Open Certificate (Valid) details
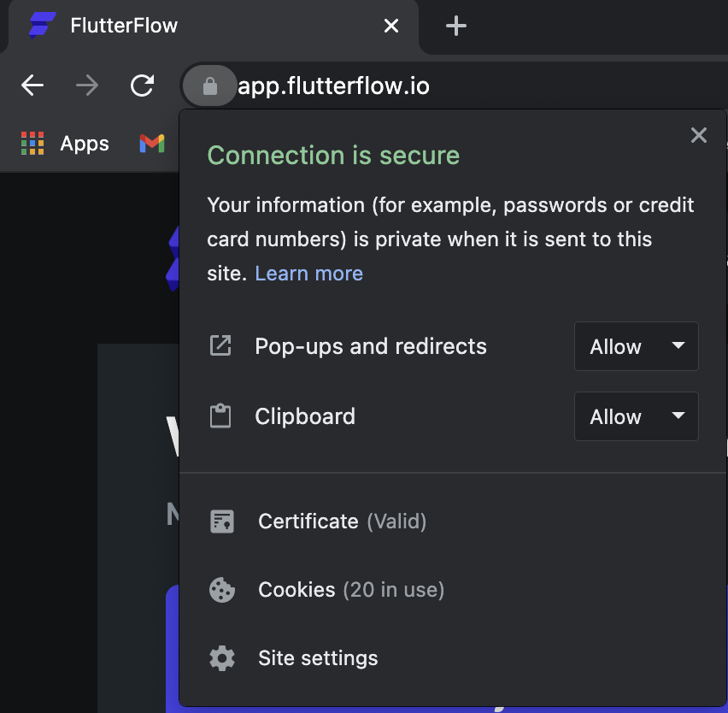The image size is (728, 713). point(453,521)
